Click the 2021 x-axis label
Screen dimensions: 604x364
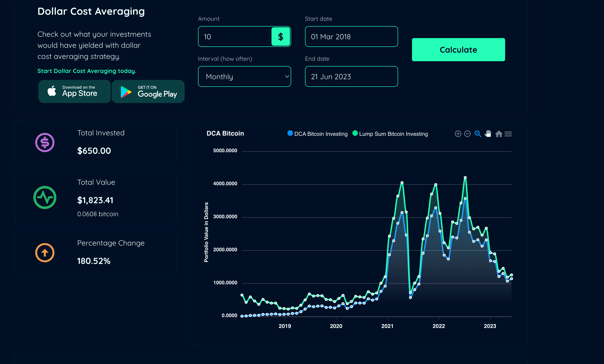coord(387,326)
